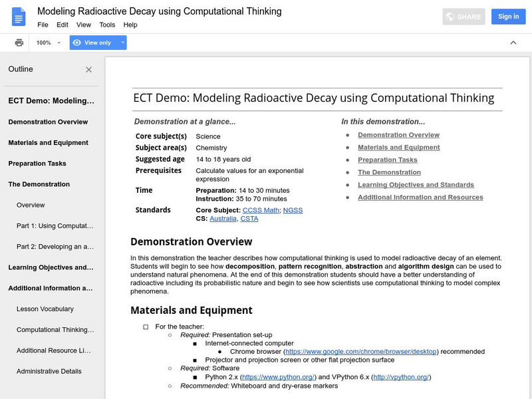
Task: Follow Learning Objectives and Standards link
Action: tap(416, 185)
